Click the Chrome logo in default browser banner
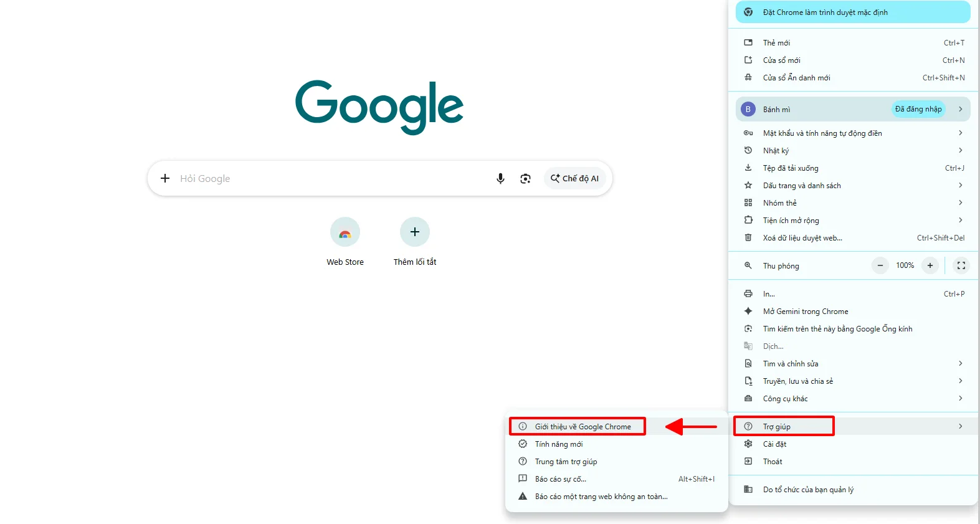 (x=748, y=12)
